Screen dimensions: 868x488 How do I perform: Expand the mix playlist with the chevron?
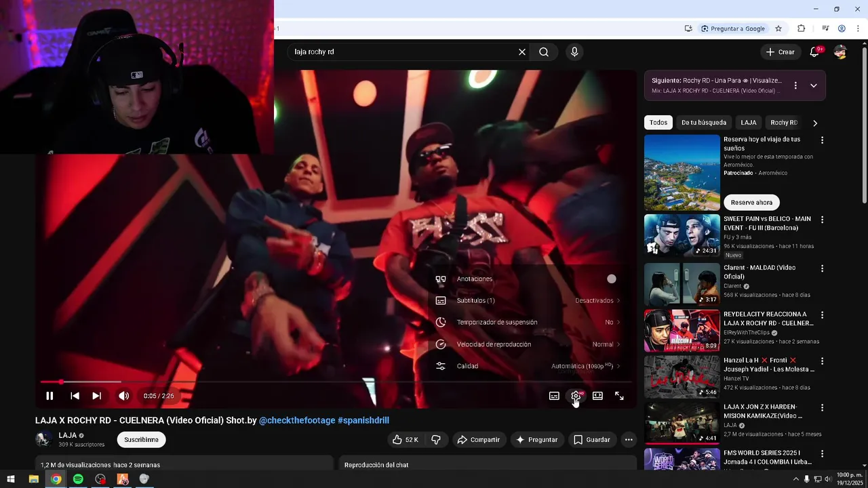pyautogui.click(x=813, y=85)
